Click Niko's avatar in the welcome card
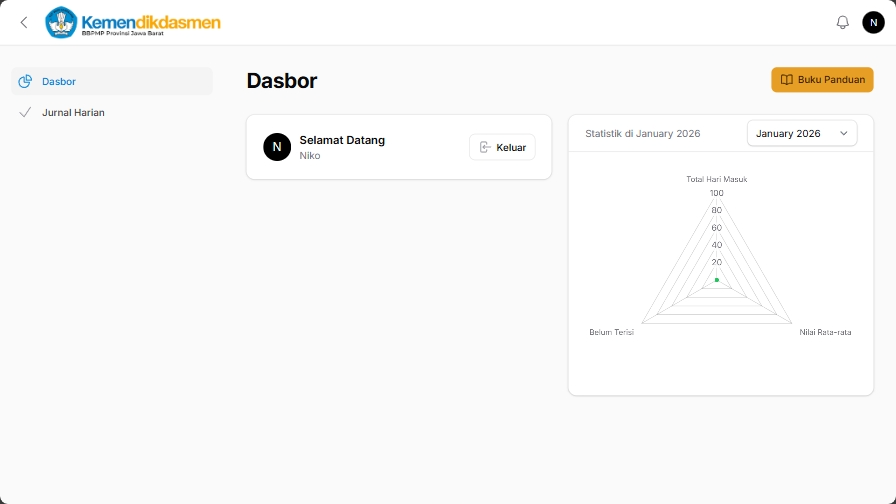The height and width of the screenshot is (504, 896). click(277, 147)
